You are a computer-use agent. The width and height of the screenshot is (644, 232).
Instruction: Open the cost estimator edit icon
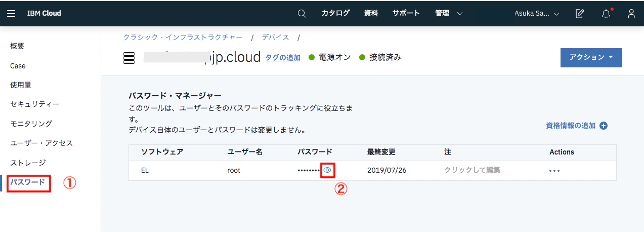point(580,14)
